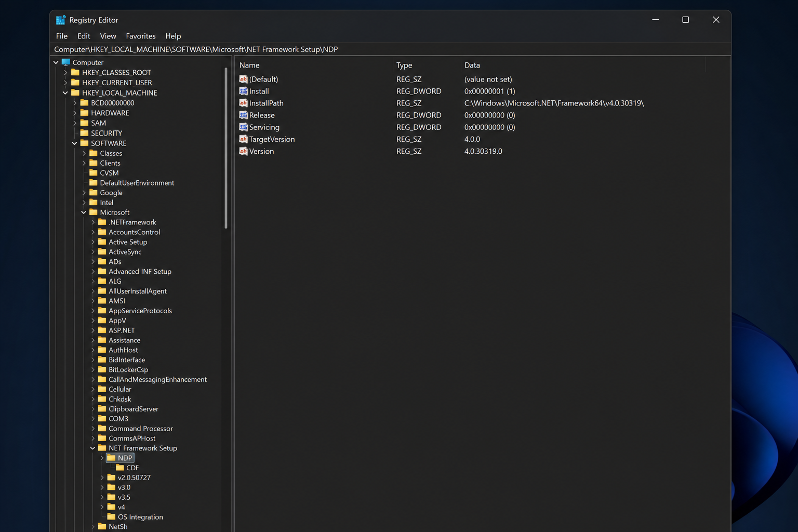Viewport: 798px width, 532px height.
Task: Click the SAM key folder icon
Action: (x=84, y=123)
